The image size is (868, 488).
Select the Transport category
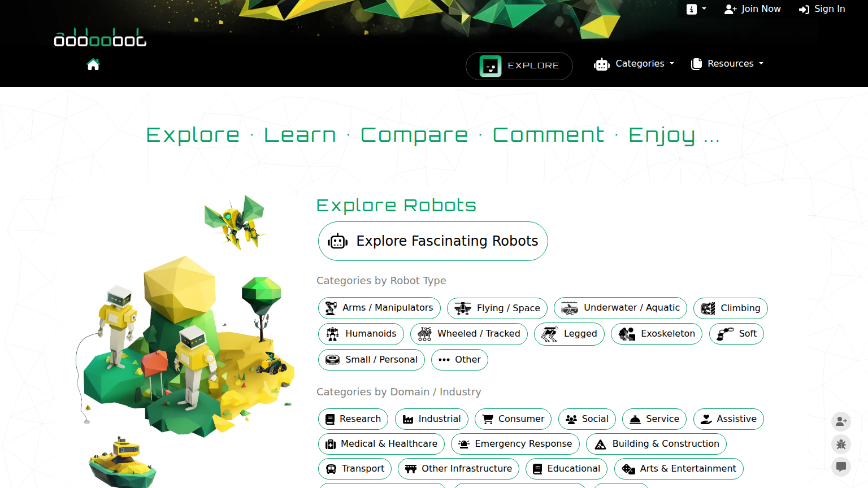355,469
